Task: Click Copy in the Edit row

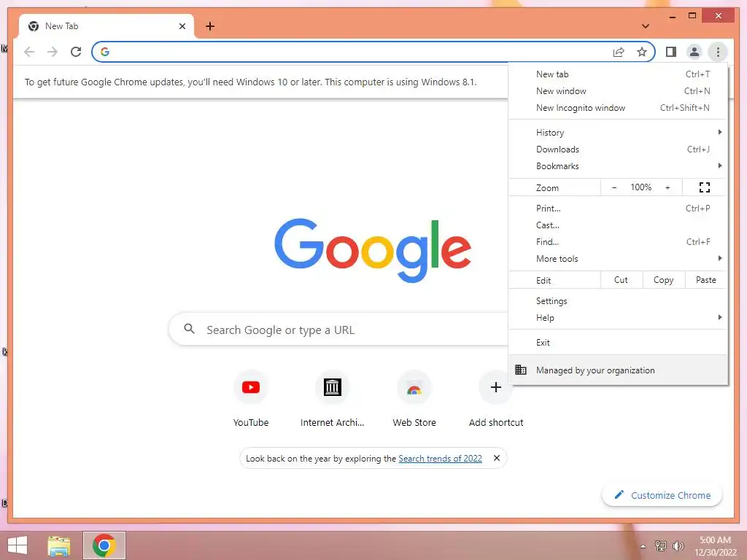Action: click(x=664, y=280)
